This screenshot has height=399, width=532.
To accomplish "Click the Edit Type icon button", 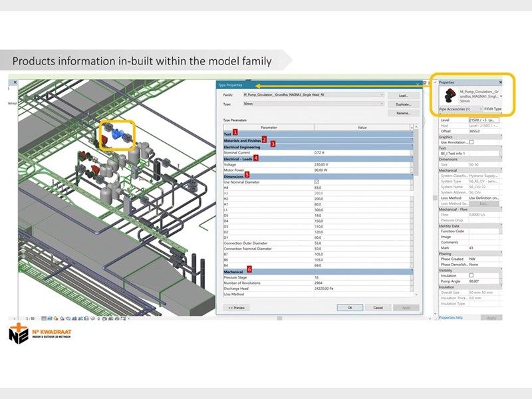I will (x=485, y=108).
